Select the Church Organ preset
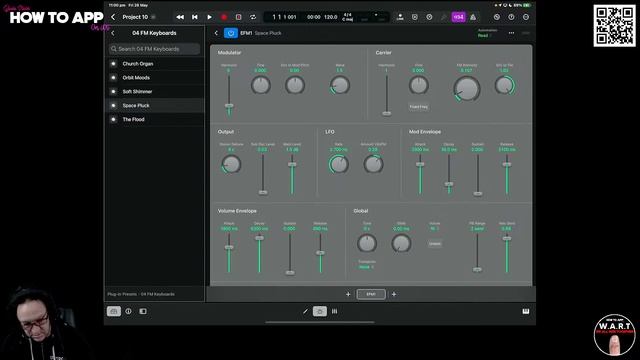 coord(155,64)
